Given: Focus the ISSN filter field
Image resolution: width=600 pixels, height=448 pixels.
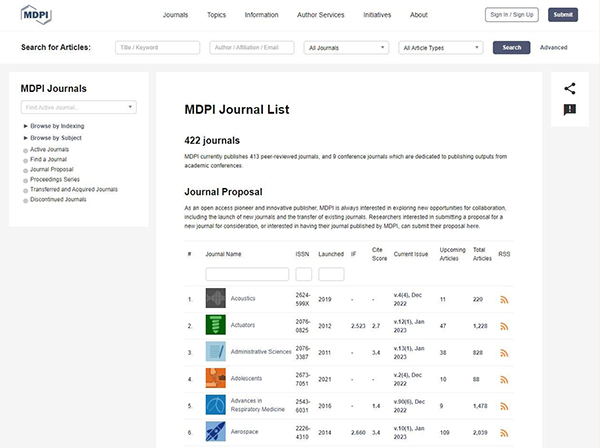Looking at the screenshot, I should tap(303, 274).
